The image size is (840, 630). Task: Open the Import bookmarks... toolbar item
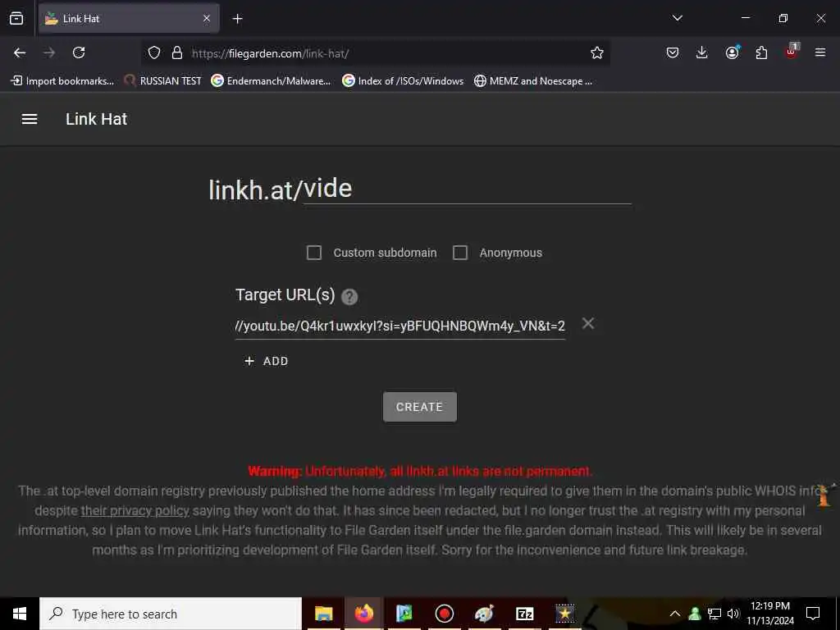(x=62, y=81)
